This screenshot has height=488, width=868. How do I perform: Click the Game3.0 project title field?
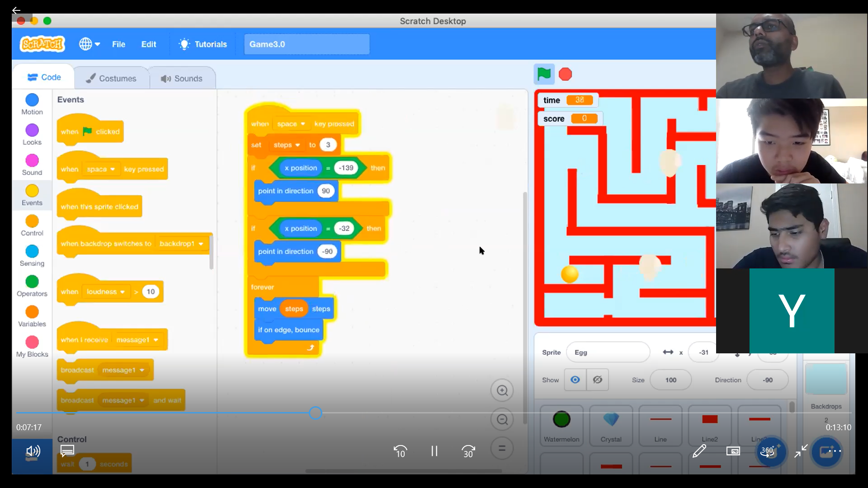[x=307, y=44]
